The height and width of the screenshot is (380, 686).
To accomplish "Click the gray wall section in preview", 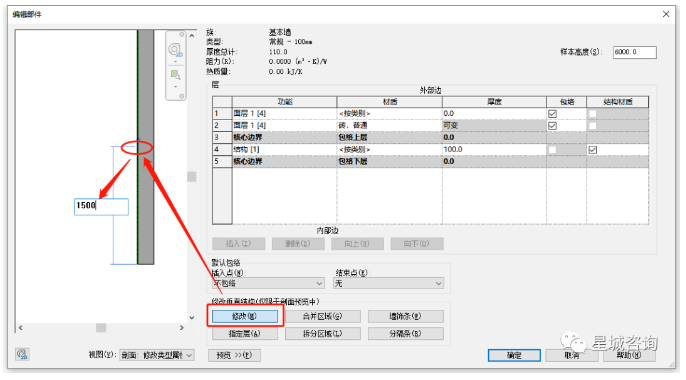I will 146,147.
